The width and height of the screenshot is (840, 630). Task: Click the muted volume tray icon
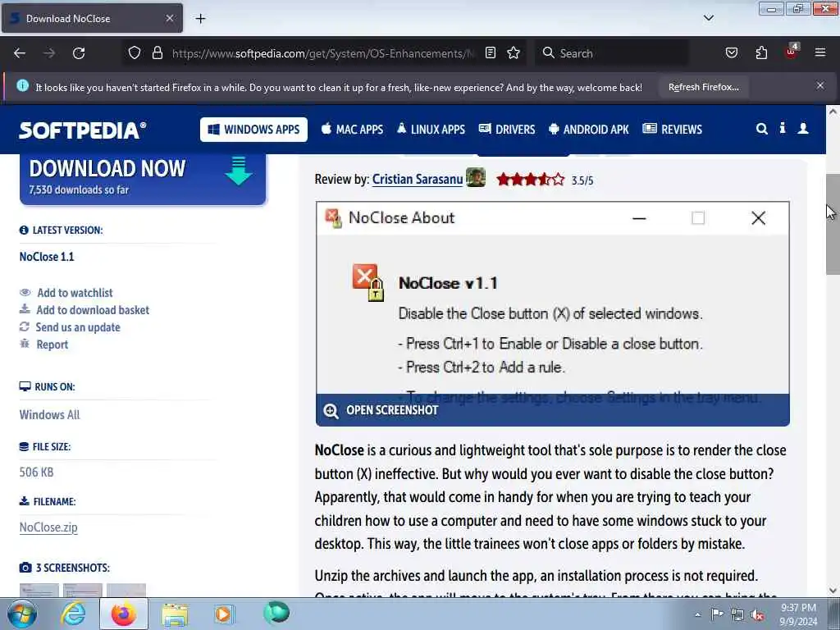757,615
